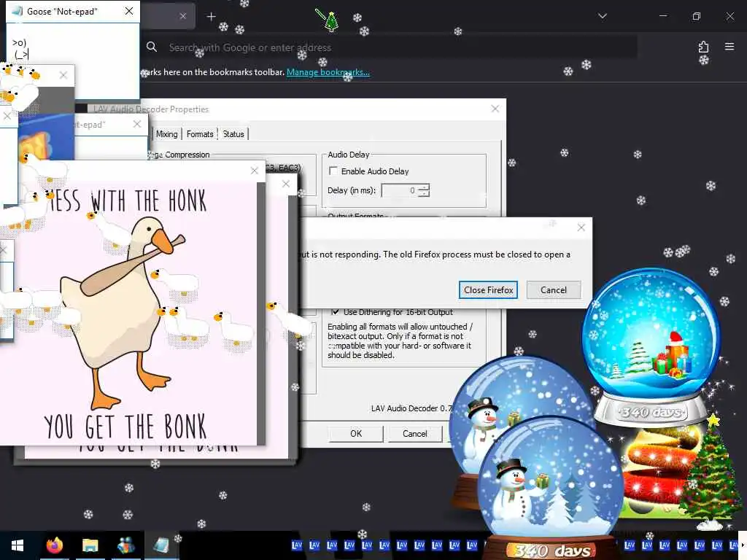
Task: Switch to the Mixing tab in LAV properties
Action: (167, 134)
